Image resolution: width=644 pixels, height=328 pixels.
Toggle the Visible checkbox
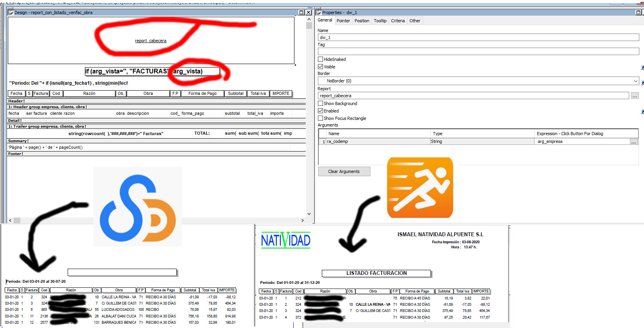321,67
